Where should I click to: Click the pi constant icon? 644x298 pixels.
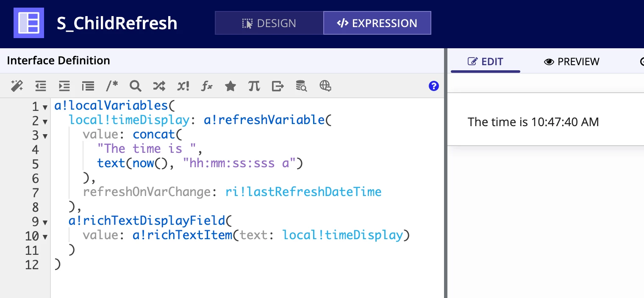point(254,86)
